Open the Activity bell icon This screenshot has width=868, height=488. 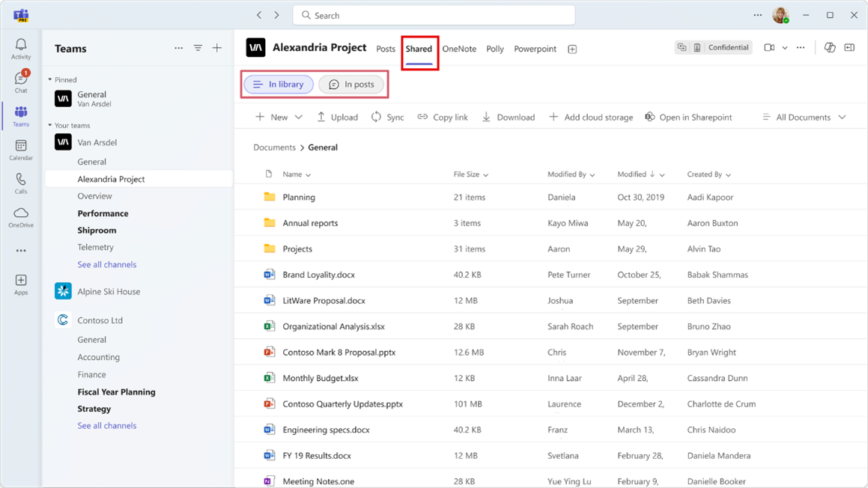point(21,49)
